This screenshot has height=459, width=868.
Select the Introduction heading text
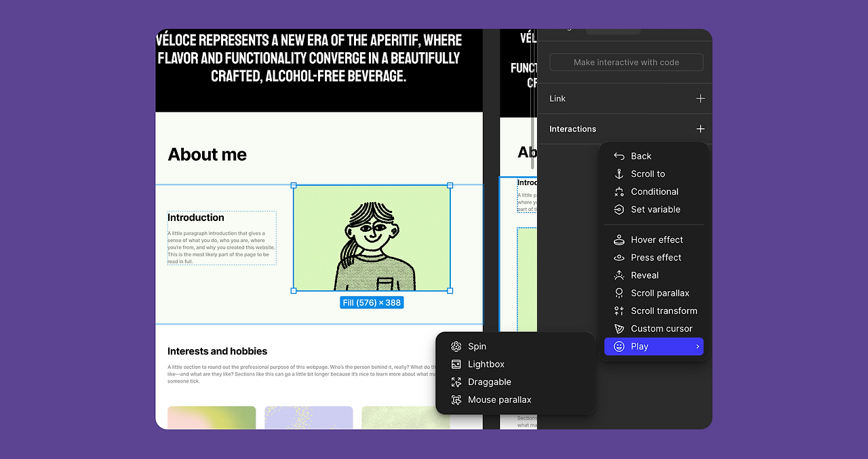196,218
